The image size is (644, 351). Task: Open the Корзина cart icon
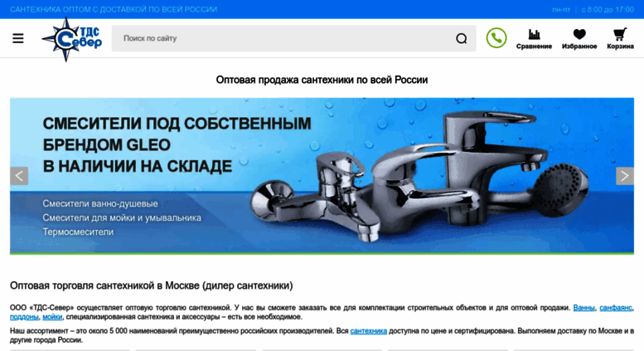620,39
